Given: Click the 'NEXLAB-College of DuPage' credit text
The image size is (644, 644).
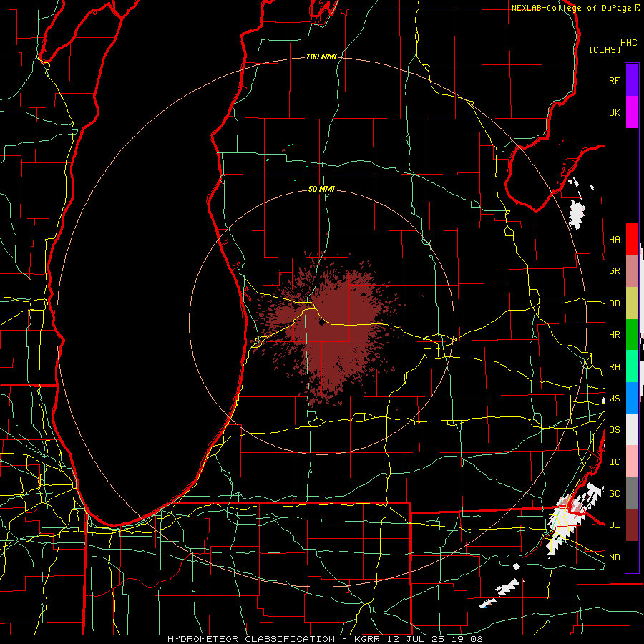Looking at the screenshot, I should coord(571,8).
